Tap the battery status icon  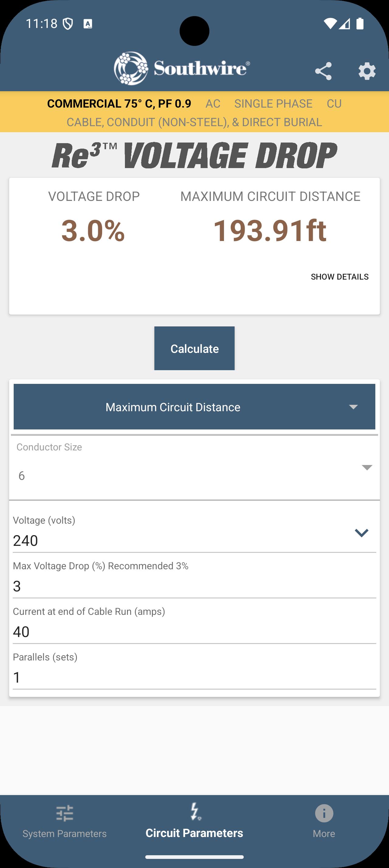pyautogui.click(x=360, y=24)
